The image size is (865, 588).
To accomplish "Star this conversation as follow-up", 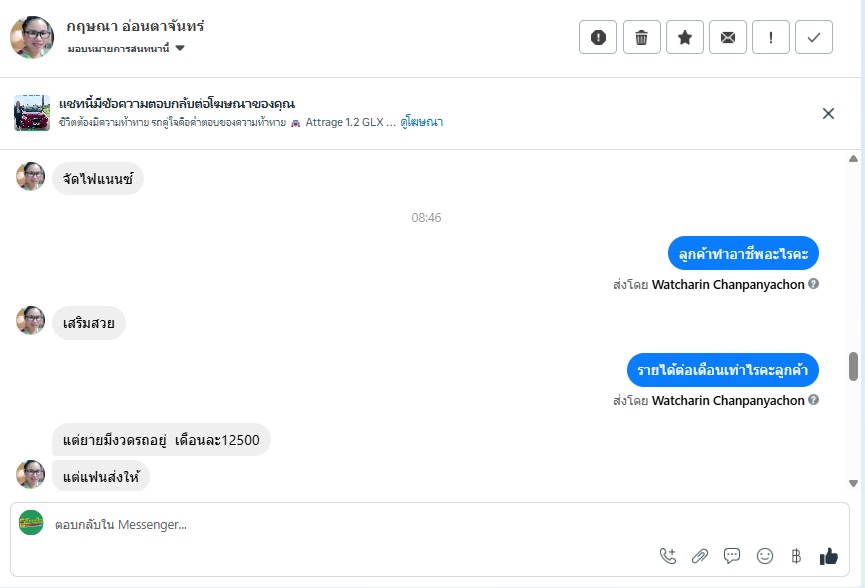I will (685, 38).
